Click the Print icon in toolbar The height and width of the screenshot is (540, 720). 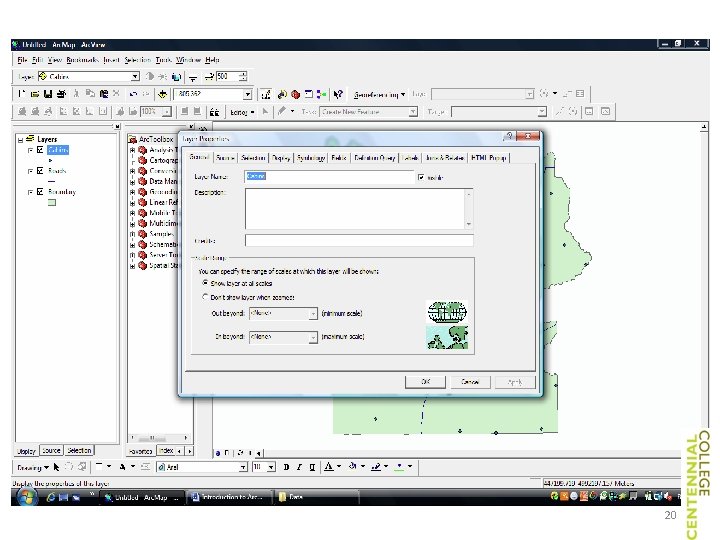point(61,94)
